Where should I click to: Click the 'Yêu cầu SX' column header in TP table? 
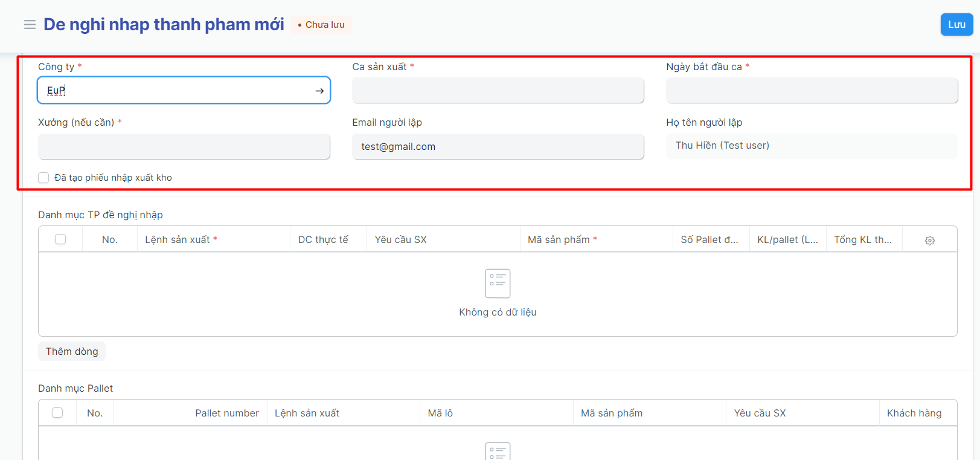pos(400,239)
